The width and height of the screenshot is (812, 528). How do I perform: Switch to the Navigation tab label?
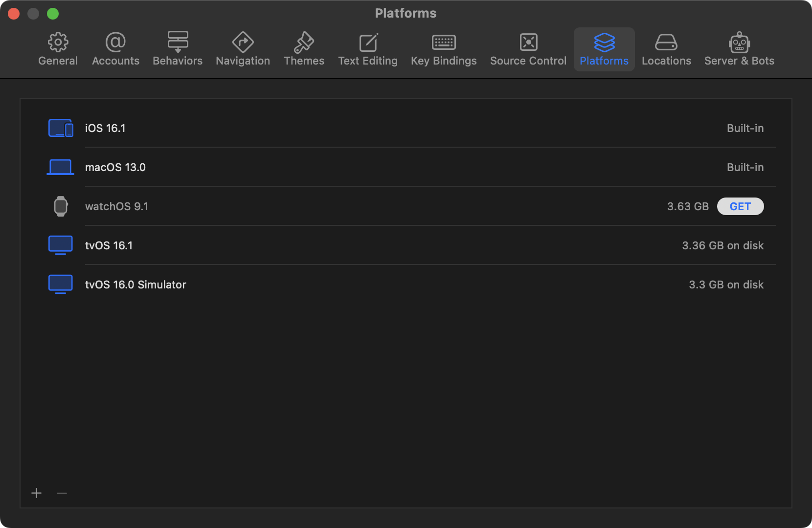tap(243, 61)
